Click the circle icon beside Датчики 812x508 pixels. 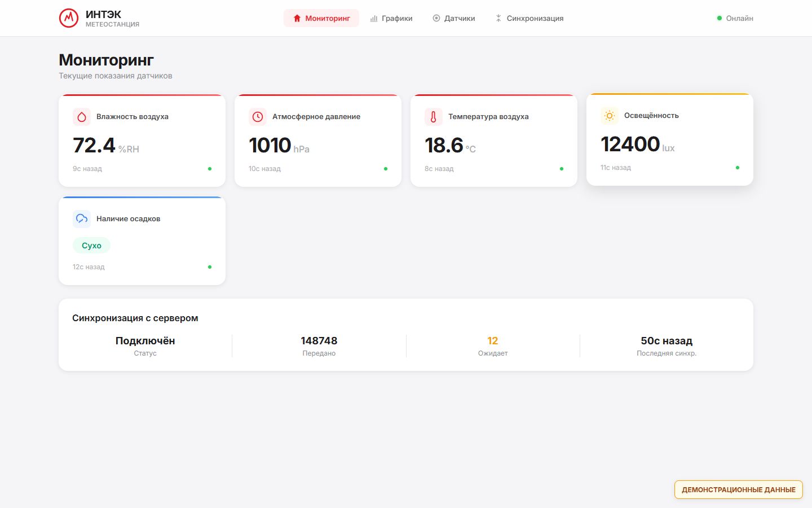[436, 18]
